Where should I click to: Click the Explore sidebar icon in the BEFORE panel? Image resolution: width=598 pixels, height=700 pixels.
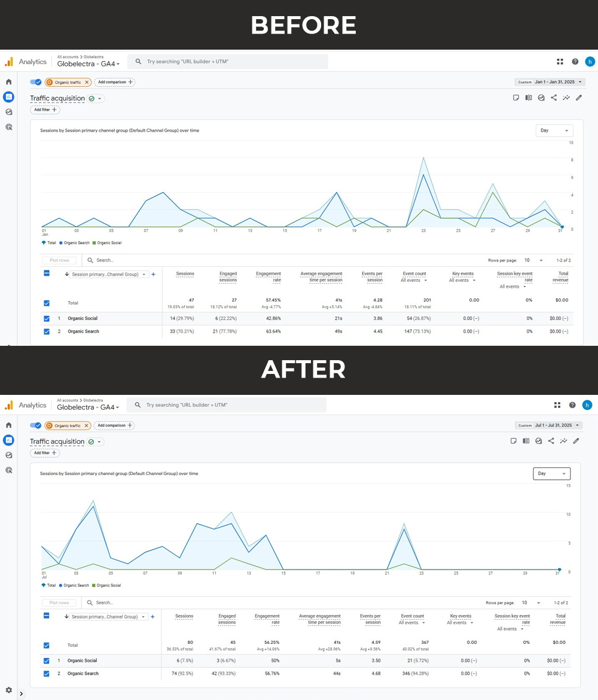pos(8,112)
